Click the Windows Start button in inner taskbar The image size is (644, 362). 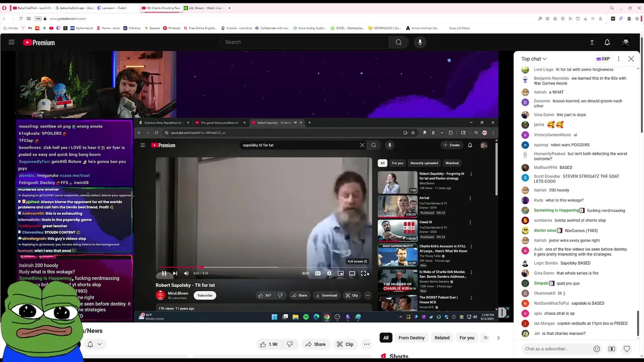click(x=274, y=317)
